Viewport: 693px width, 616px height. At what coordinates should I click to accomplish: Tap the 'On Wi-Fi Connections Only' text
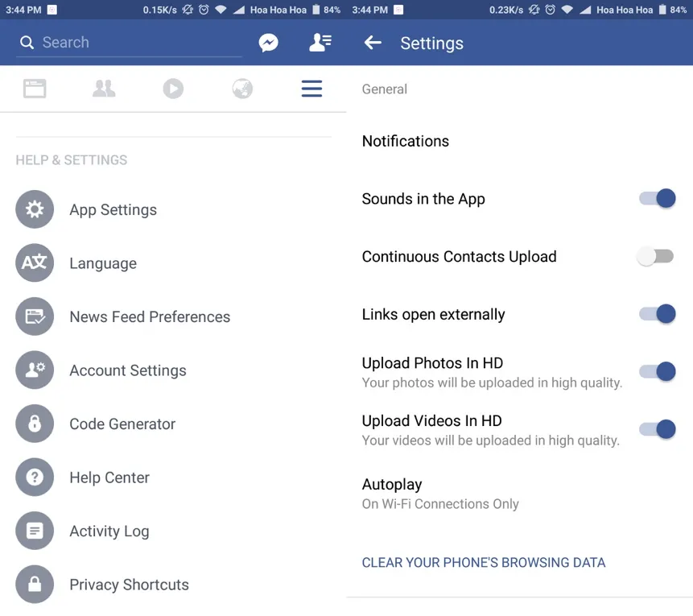[x=440, y=504]
